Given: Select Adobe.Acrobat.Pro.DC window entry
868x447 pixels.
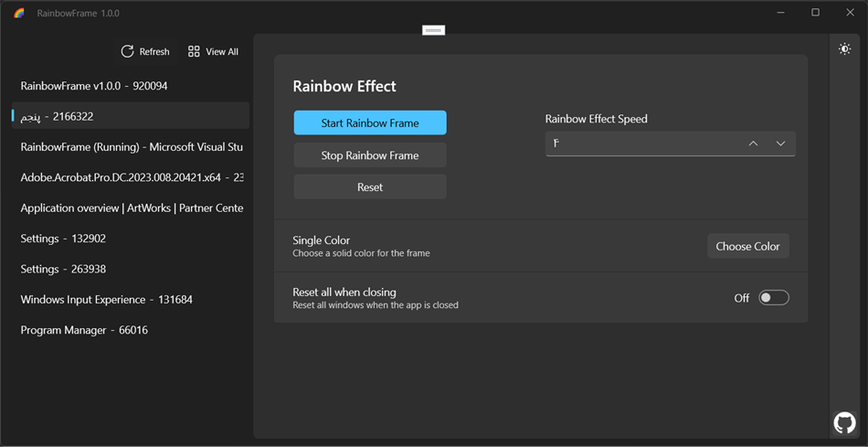Looking at the screenshot, I should 131,177.
